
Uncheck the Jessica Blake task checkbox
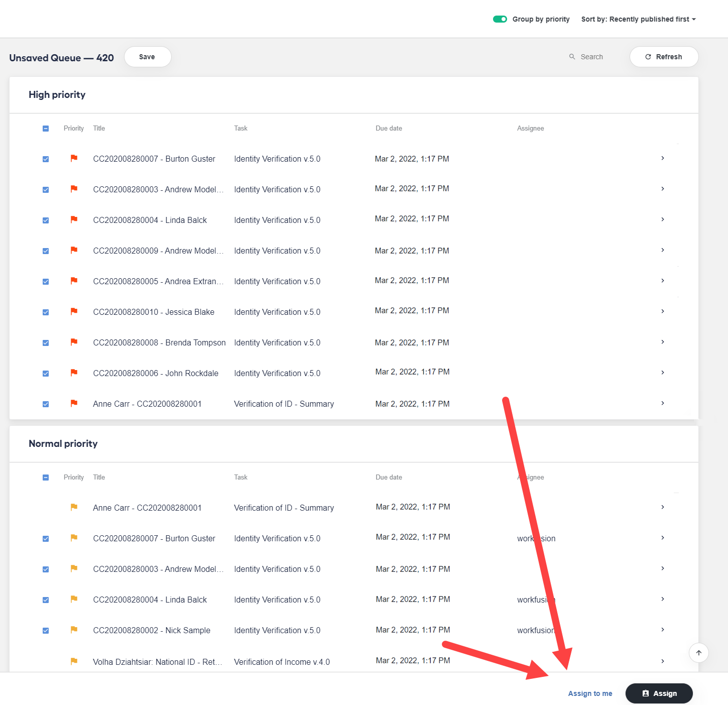(46, 312)
